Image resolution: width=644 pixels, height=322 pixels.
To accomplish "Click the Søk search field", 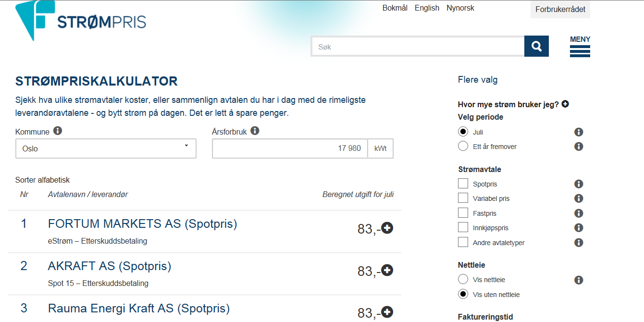I will (418, 47).
